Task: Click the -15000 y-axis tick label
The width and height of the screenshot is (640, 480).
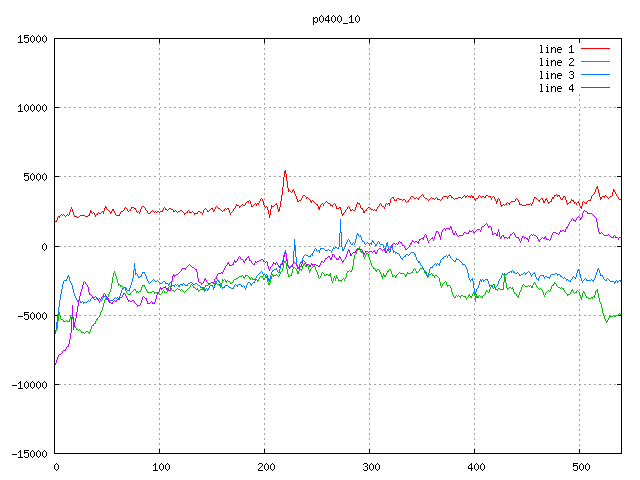Action: (x=28, y=453)
